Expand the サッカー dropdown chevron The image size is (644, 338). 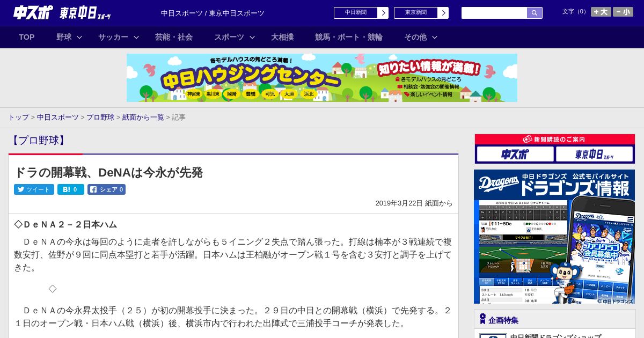(x=136, y=37)
